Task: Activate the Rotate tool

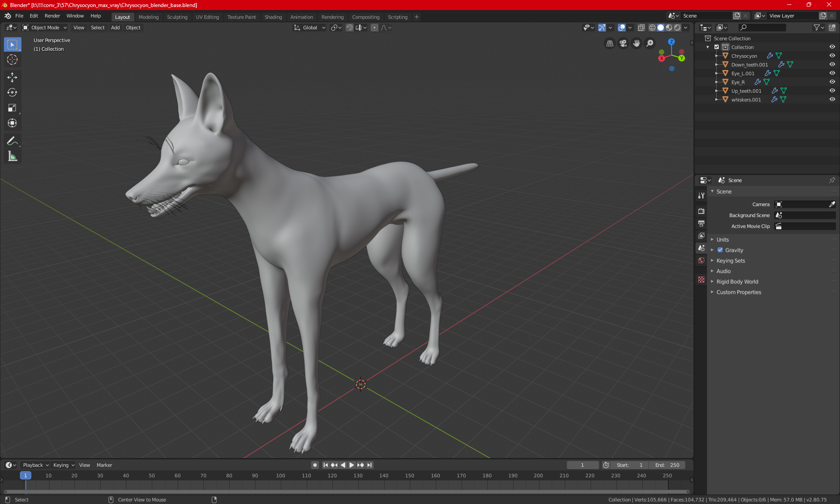Action: tap(12, 93)
